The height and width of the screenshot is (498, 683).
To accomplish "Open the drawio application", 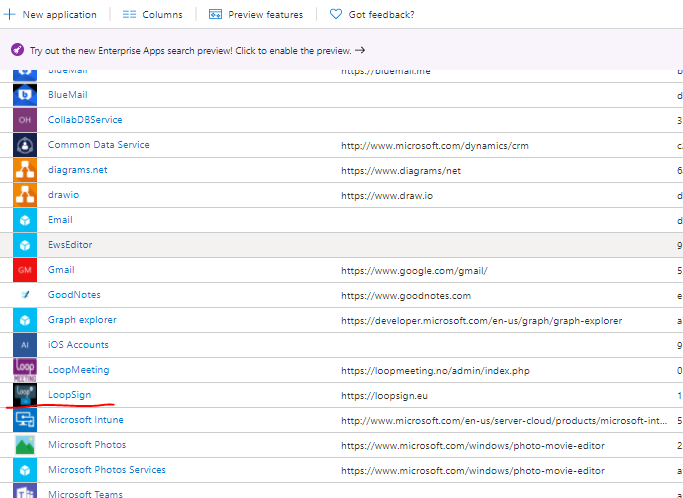I will click(x=63, y=194).
